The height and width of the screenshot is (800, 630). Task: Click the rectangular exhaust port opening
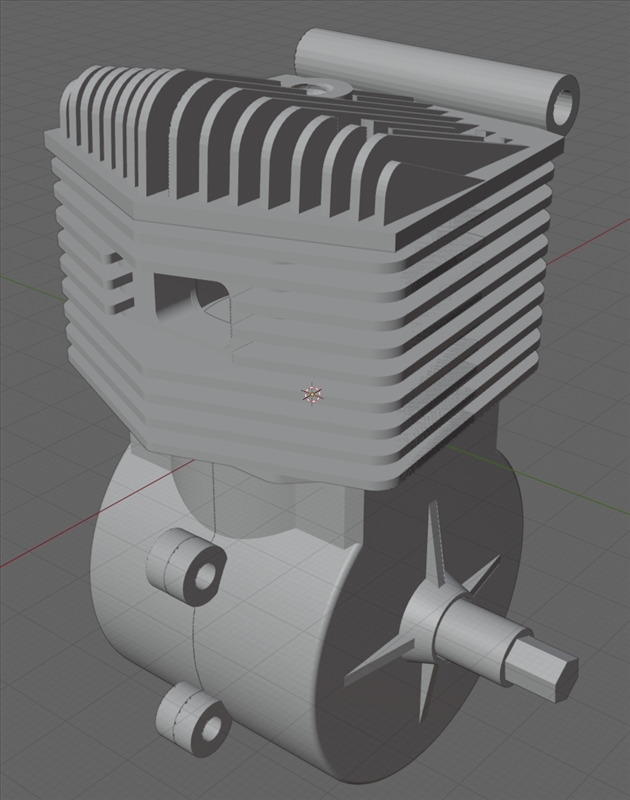tap(193, 299)
